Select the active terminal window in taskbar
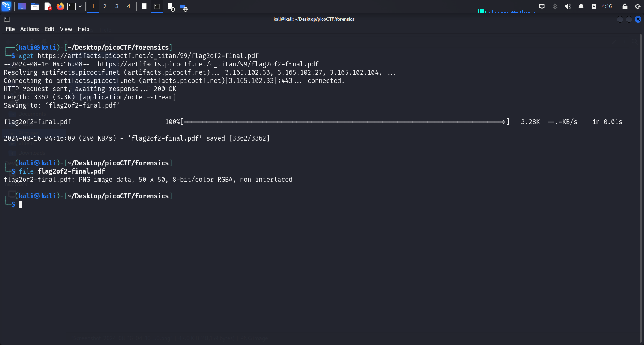Viewport: 644px width, 345px height. click(157, 6)
